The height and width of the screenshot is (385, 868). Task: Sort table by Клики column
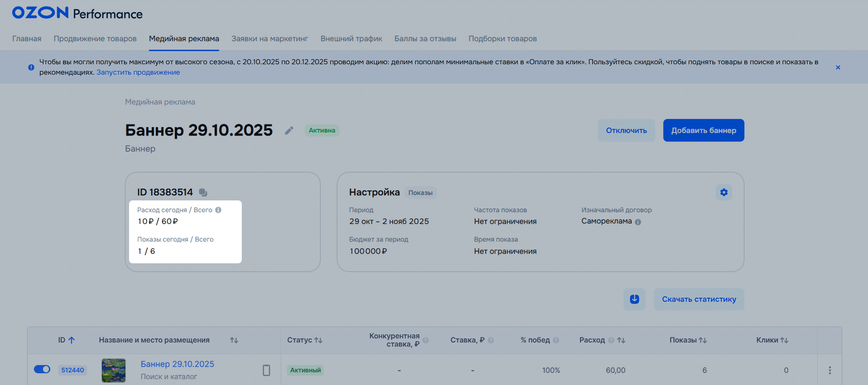click(x=784, y=340)
